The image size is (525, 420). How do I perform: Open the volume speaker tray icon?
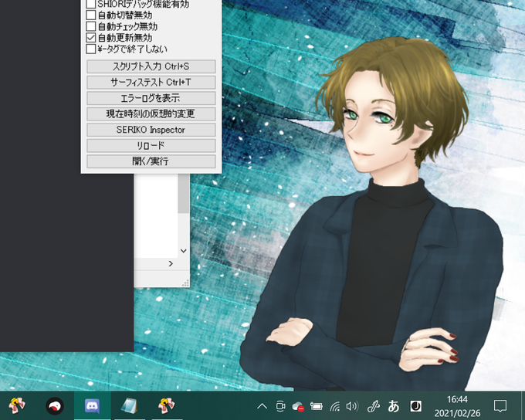click(352, 407)
